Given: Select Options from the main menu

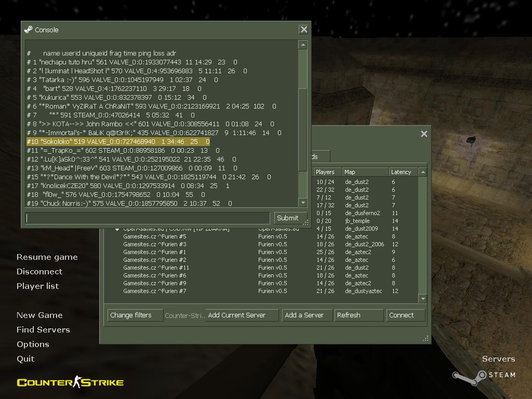Looking at the screenshot, I should point(33,344).
